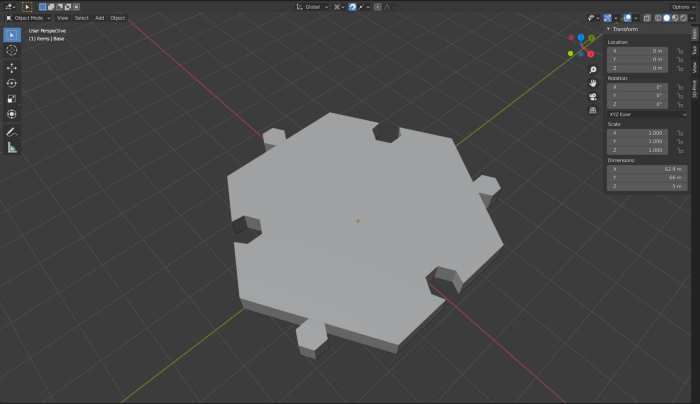
Task: Toggle Rotation Z lock
Action: pos(679,104)
